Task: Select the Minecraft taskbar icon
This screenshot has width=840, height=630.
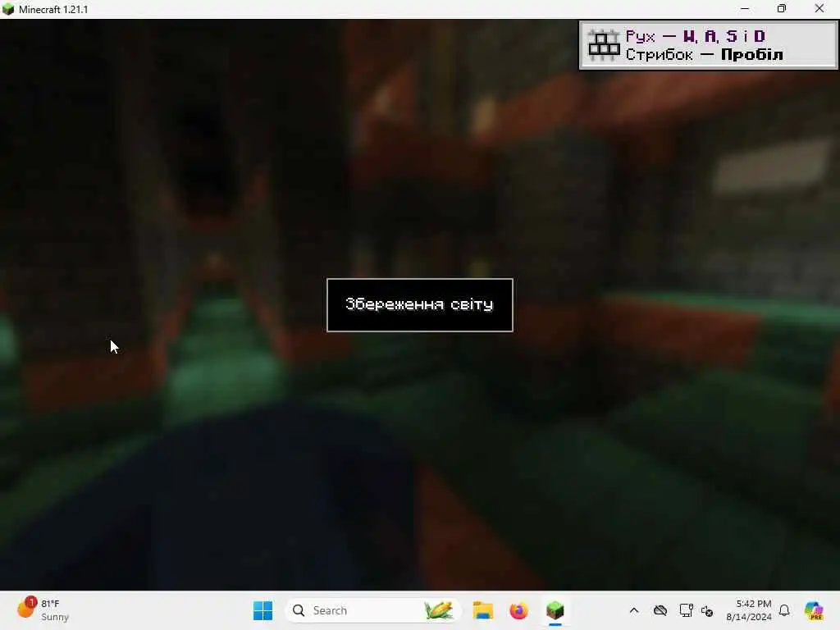Action: coord(555,610)
